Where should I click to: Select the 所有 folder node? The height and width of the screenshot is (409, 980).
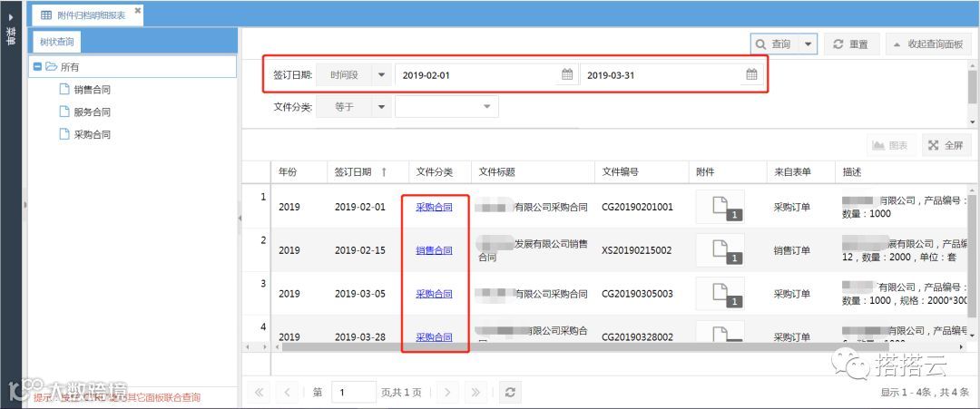(132, 67)
